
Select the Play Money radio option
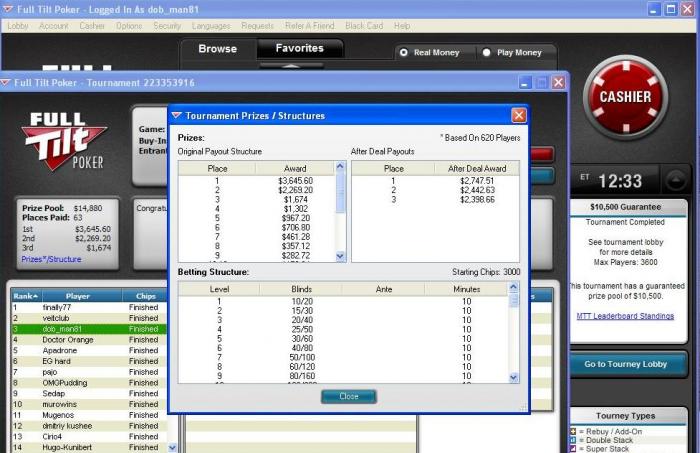[x=487, y=52]
